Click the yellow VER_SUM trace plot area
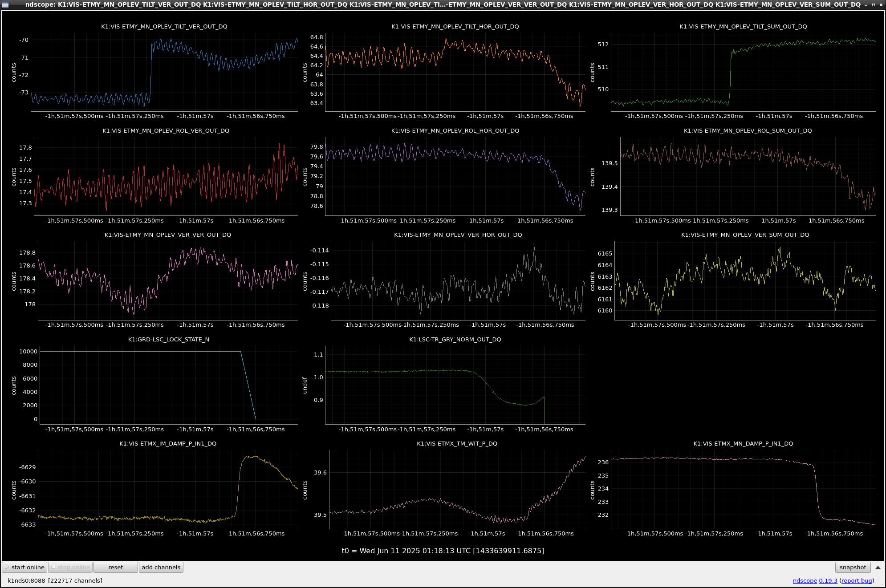The height and width of the screenshot is (588, 886). [x=745, y=280]
